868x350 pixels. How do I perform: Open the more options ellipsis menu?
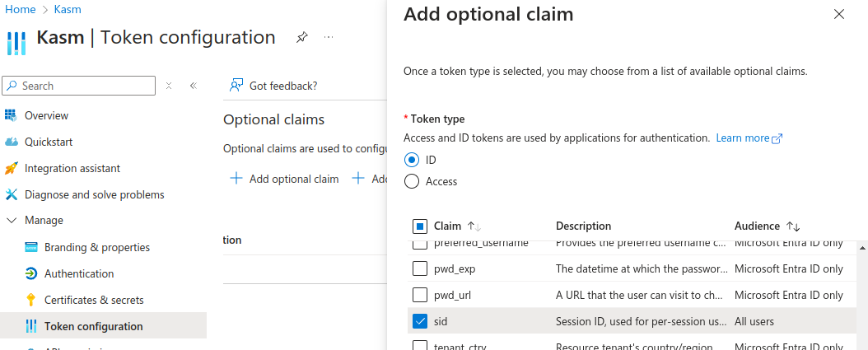click(x=329, y=38)
